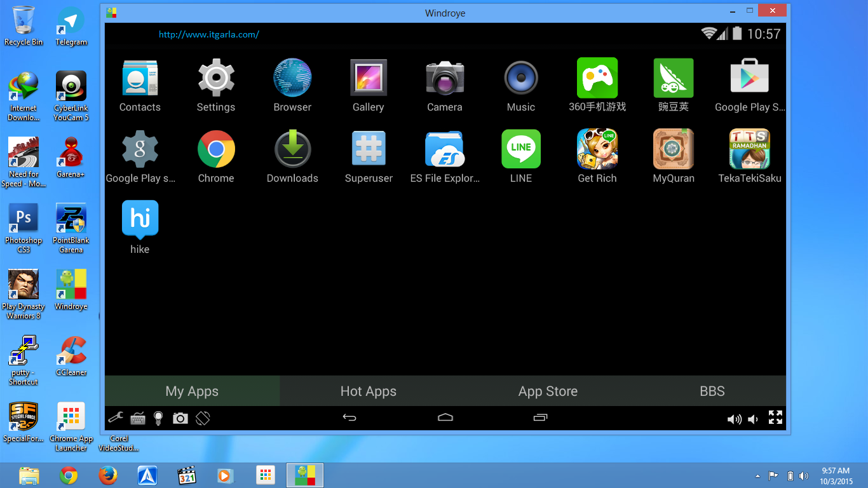This screenshot has width=868, height=488.
Task: Select the CyberLink YouCam 5 shortcut
Action: tap(71, 97)
